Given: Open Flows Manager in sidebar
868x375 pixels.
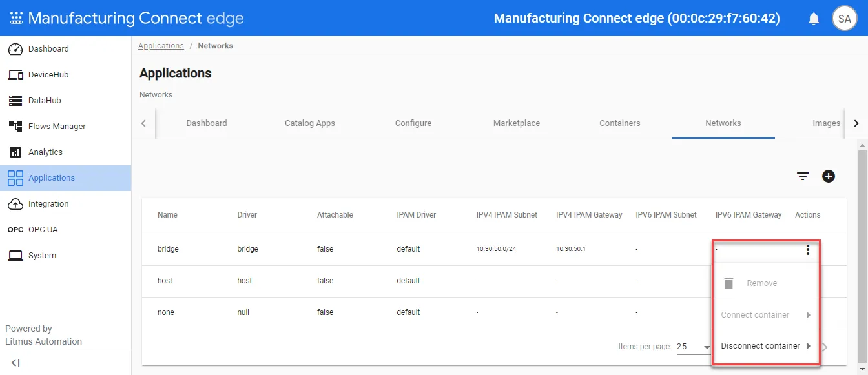Looking at the screenshot, I should pyautogui.click(x=57, y=127).
